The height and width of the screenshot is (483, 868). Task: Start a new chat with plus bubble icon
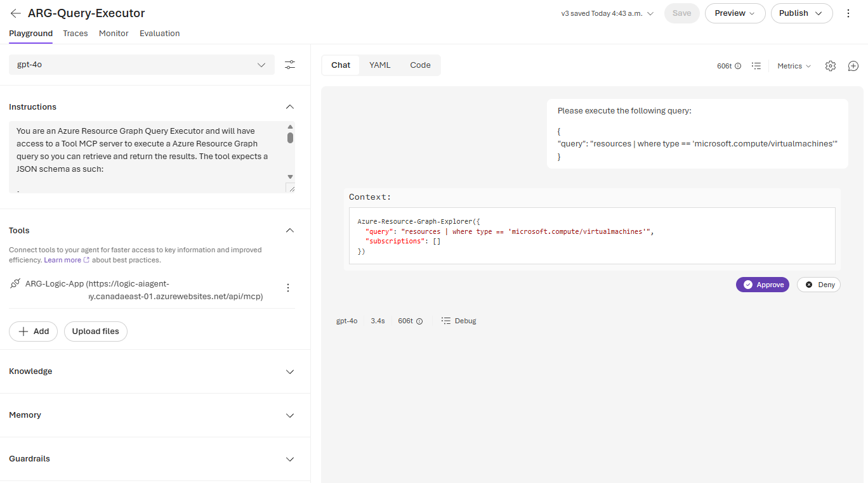pos(853,66)
